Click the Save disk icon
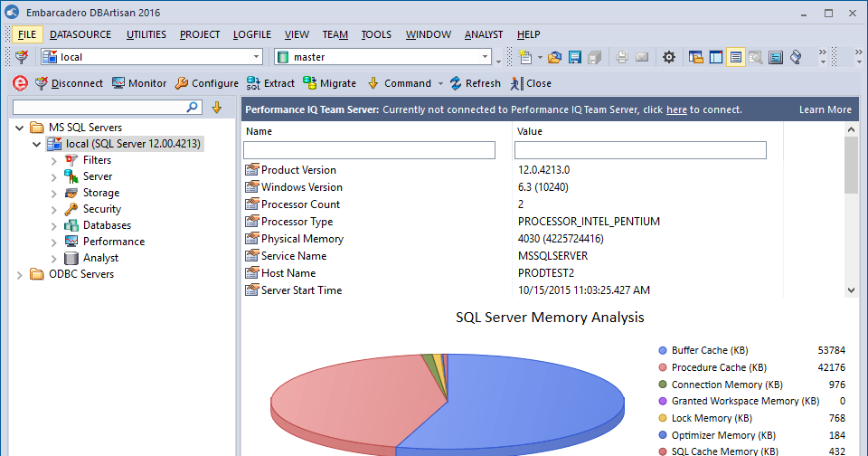The width and height of the screenshot is (868, 456). [574, 57]
